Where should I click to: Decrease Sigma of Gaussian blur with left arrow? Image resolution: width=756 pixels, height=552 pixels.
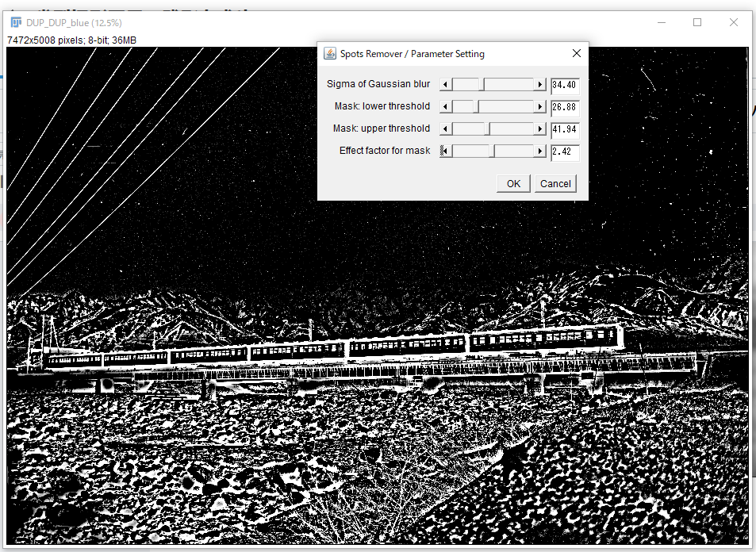point(446,85)
